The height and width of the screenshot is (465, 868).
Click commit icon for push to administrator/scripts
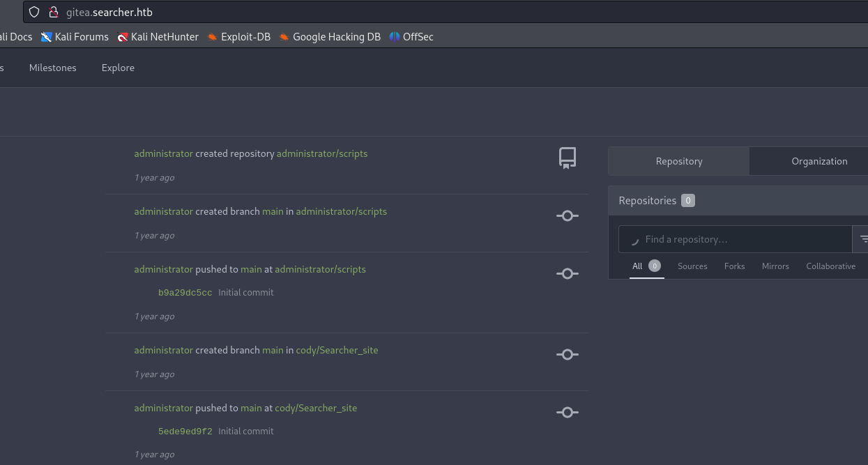(x=568, y=274)
